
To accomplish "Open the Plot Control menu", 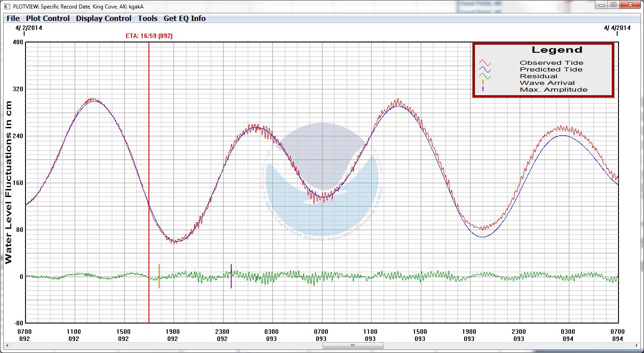I will (x=48, y=18).
